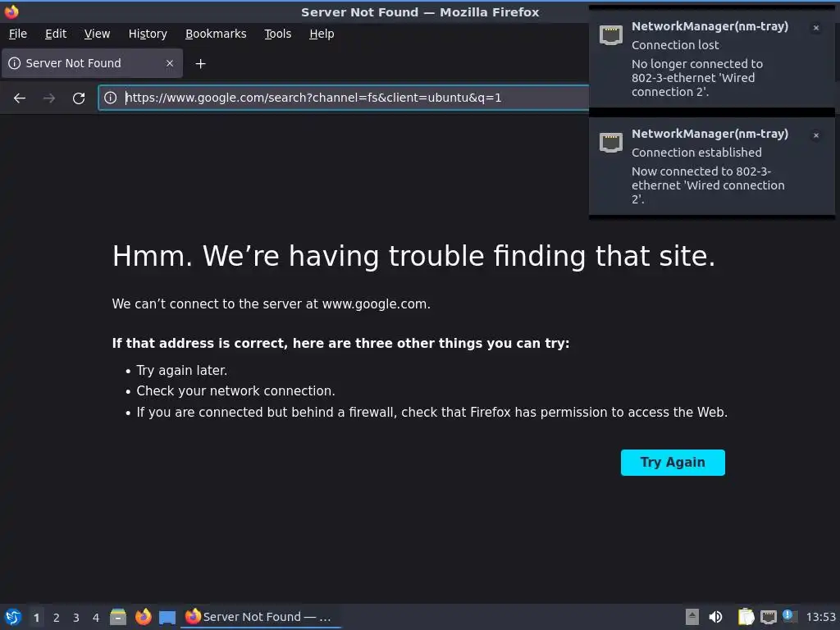Open the Bookmarks menu
Screen dimensions: 840x630
coord(216,34)
